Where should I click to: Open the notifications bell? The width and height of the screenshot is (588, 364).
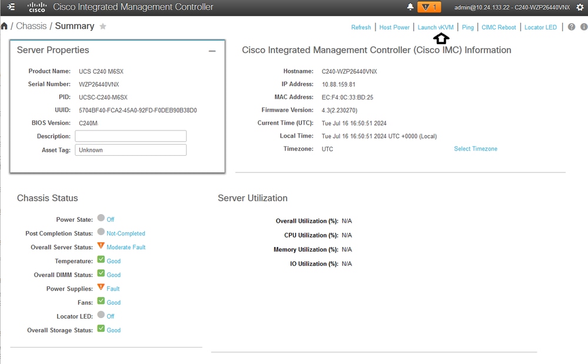tap(410, 6)
